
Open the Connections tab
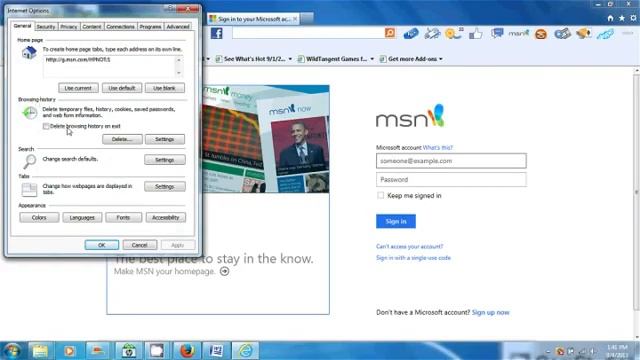click(x=120, y=27)
